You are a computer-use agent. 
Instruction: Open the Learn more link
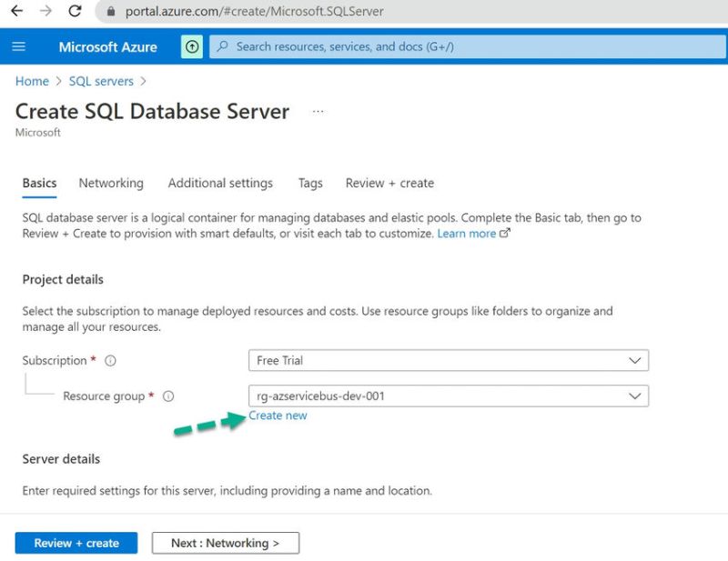pos(469,233)
